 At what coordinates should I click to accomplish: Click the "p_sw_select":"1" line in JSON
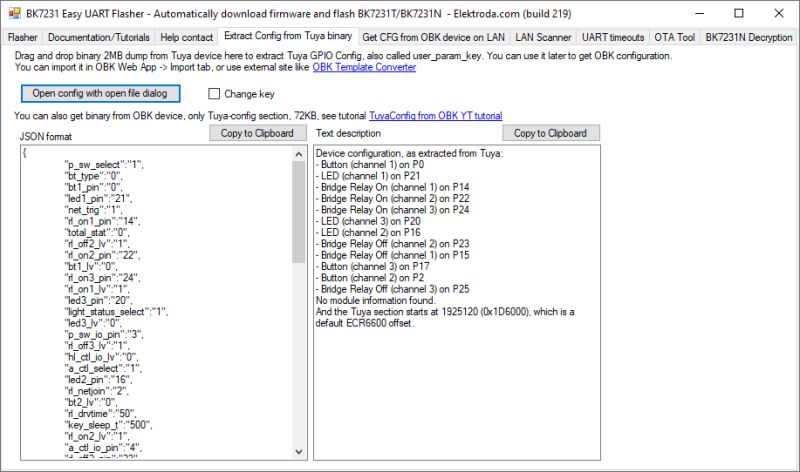104,165
